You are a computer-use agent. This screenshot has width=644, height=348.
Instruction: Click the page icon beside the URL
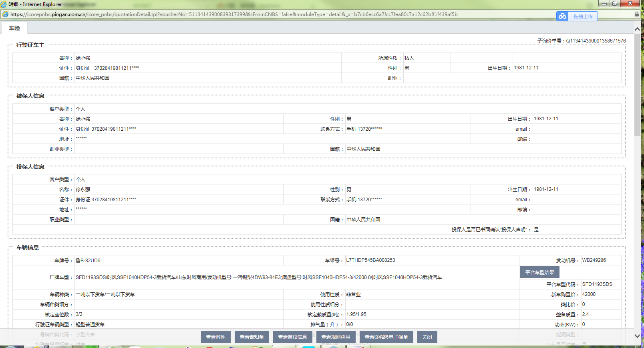pyautogui.click(x=5, y=14)
